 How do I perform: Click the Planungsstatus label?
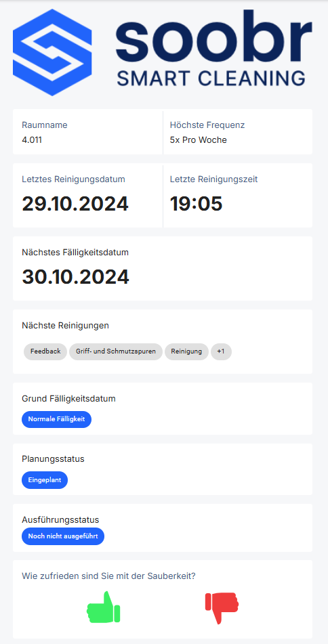(53, 458)
